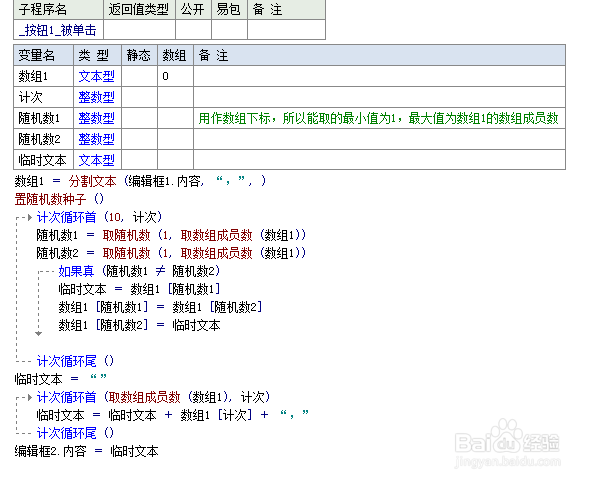Click the 易包 column header
This screenshot has width=593, height=482.
tap(228, 9)
